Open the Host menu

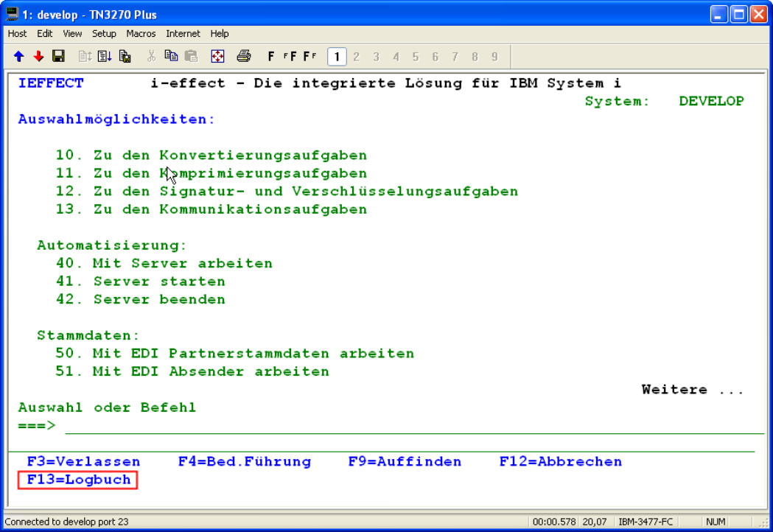pos(17,34)
